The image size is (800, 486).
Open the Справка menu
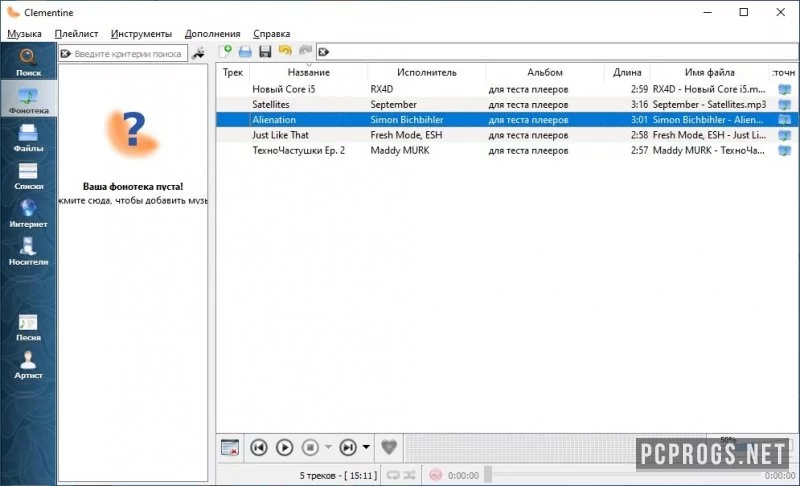pos(271,34)
